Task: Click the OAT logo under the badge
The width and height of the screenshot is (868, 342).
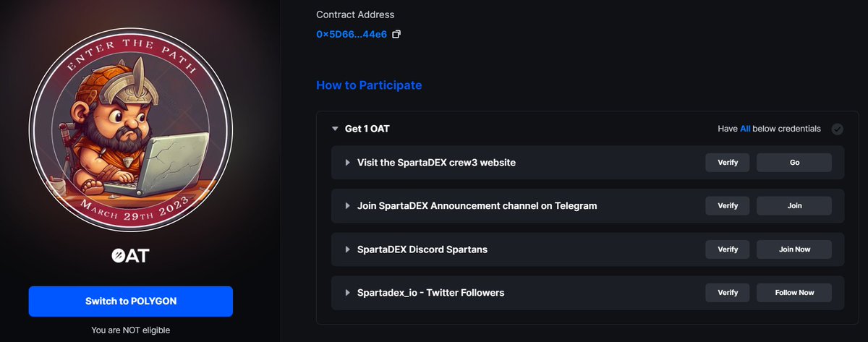Action: (130, 256)
